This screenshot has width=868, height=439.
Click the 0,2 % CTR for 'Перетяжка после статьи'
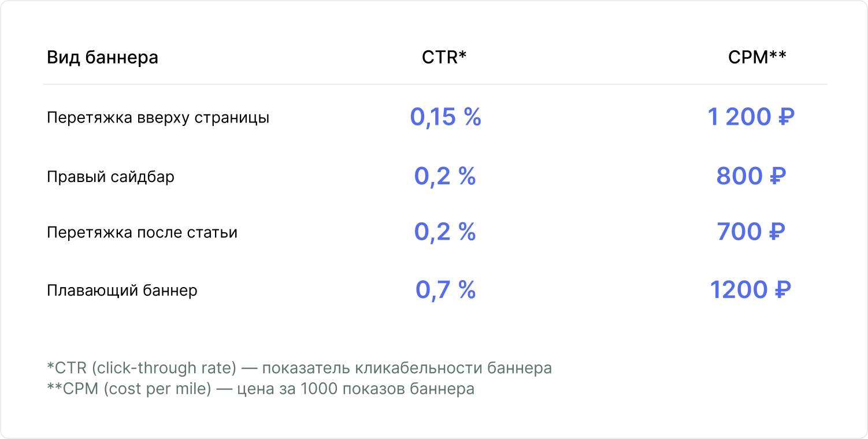(x=445, y=232)
